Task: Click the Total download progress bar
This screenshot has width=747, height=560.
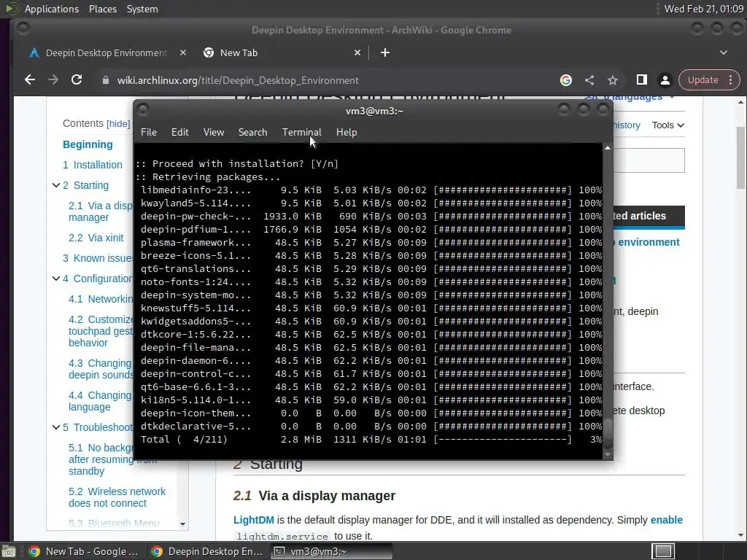Action: [503, 440]
